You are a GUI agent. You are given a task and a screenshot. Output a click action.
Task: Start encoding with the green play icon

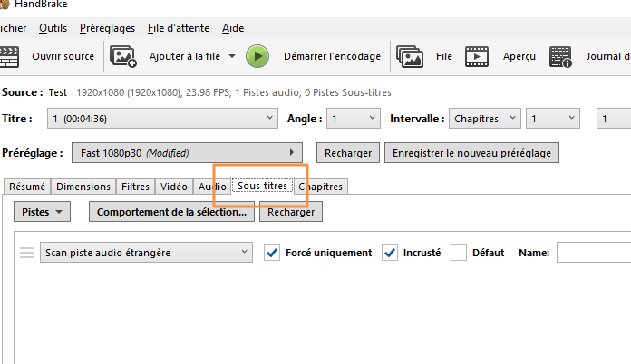[x=257, y=56]
